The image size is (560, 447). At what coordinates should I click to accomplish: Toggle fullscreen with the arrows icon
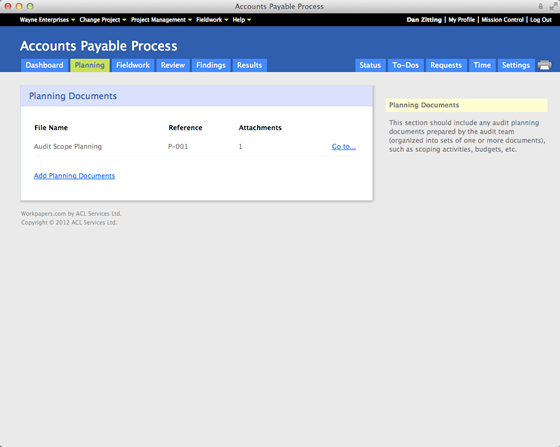[553, 6]
